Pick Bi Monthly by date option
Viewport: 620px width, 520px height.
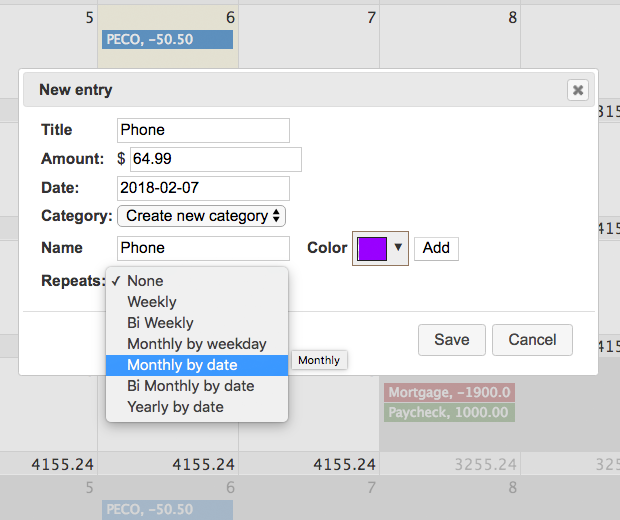(x=190, y=386)
